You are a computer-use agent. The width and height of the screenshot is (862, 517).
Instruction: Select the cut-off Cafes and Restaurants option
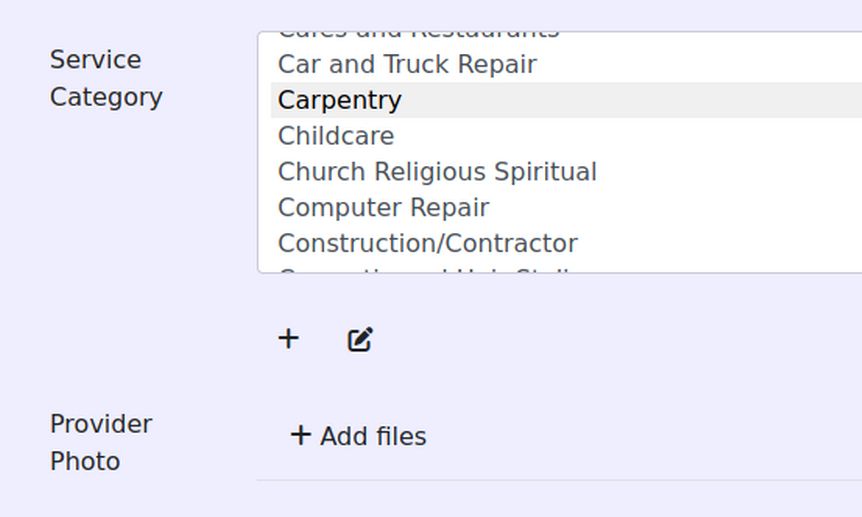coord(418,36)
